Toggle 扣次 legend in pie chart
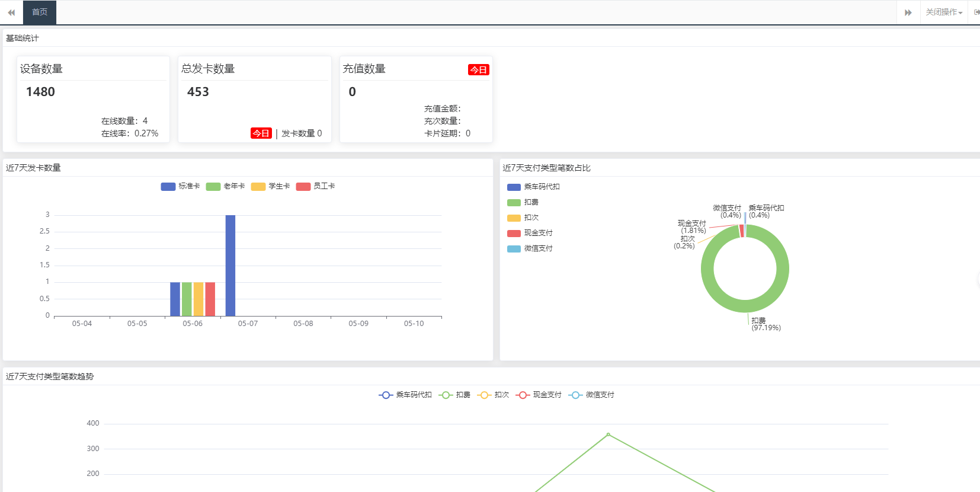The height and width of the screenshot is (492, 980). [x=523, y=218]
